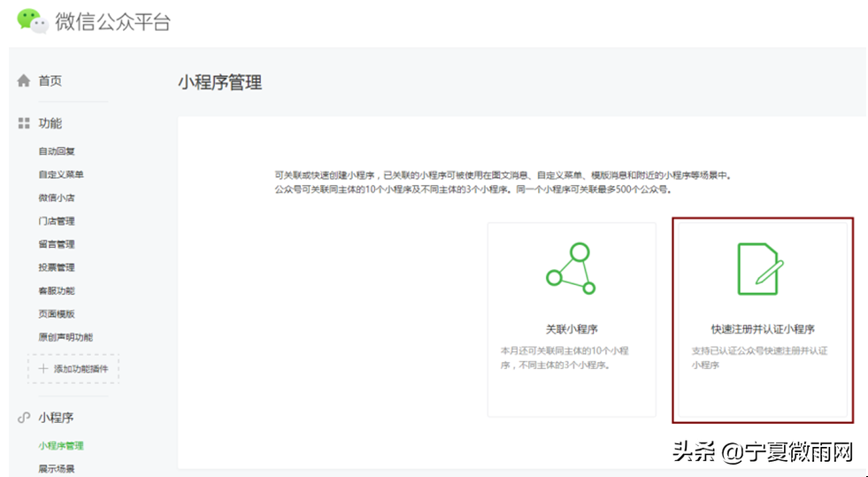Select the 小程序 section header
The width and height of the screenshot is (868, 477).
[x=56, y=418]
